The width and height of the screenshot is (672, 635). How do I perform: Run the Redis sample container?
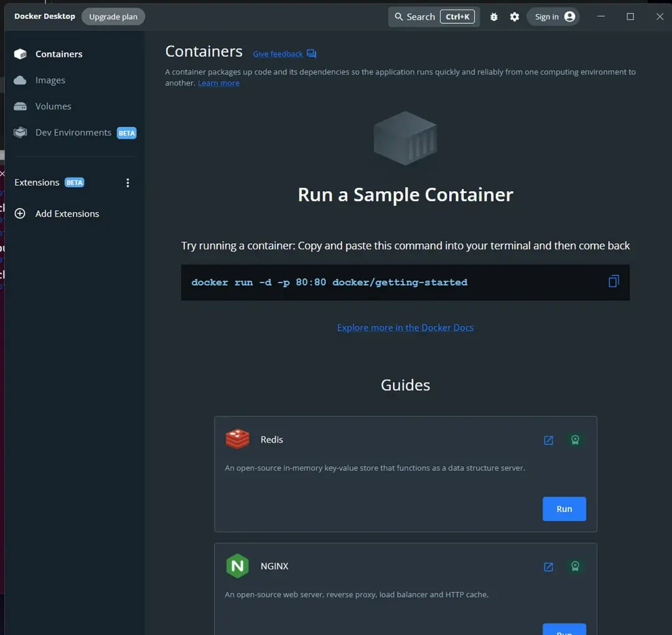[x=564, y=509]
